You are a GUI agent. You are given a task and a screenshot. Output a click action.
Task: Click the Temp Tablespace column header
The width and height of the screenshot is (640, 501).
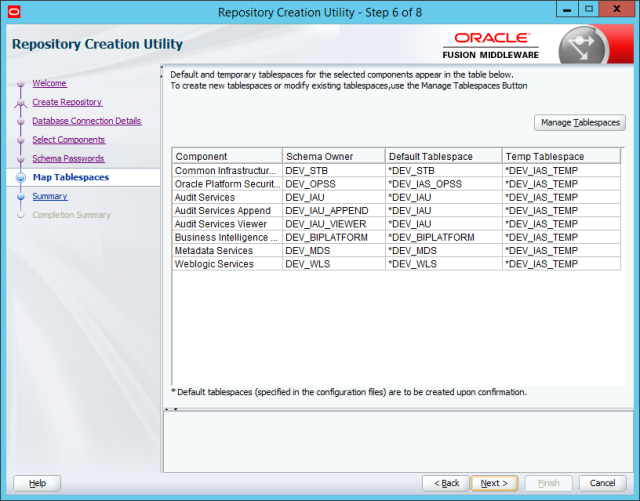pyautogui.click(x=561, y=156)
